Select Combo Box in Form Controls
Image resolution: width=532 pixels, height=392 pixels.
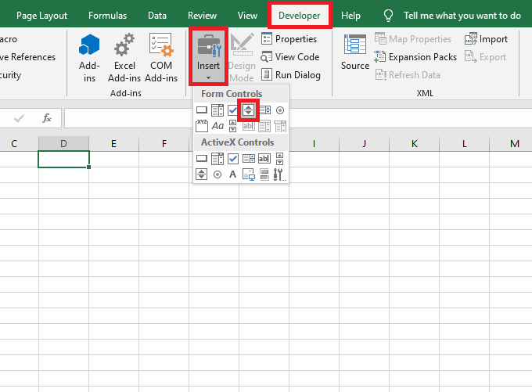217,110
